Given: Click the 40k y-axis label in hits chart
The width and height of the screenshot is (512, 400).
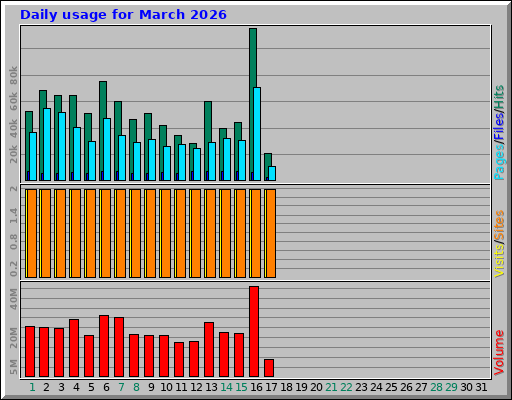Looking at the screenshot, I should [x=13, y=128].
